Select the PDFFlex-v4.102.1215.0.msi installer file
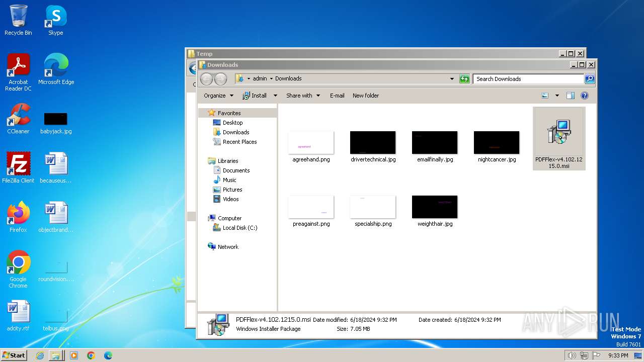Screen dimensions: 644x362 pyautogui.click(x=559, y=139)
